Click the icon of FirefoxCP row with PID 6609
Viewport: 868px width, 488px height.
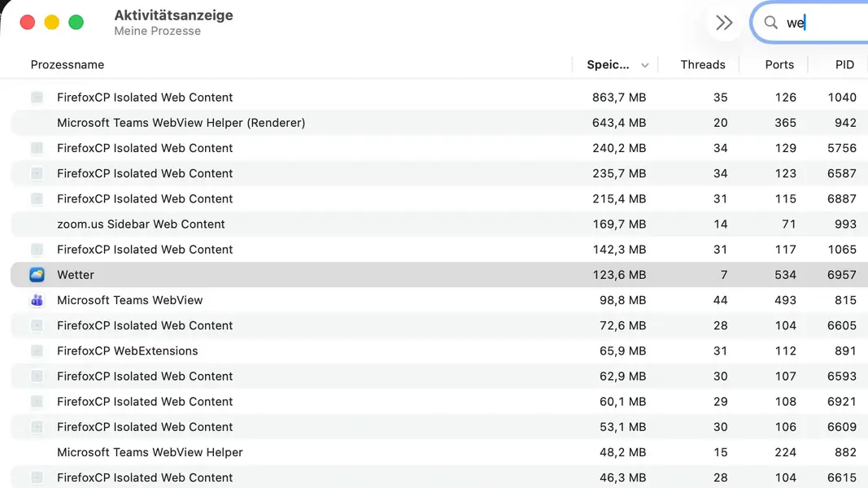[x=37, y=426]
